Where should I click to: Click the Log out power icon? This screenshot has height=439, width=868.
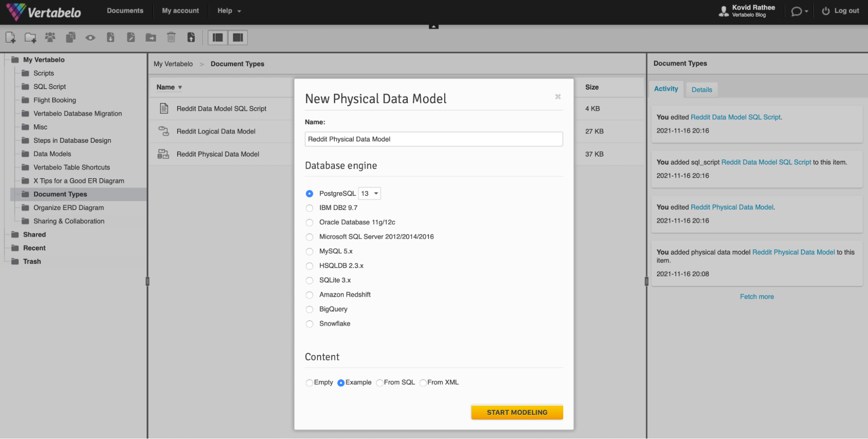click(825, 11)
